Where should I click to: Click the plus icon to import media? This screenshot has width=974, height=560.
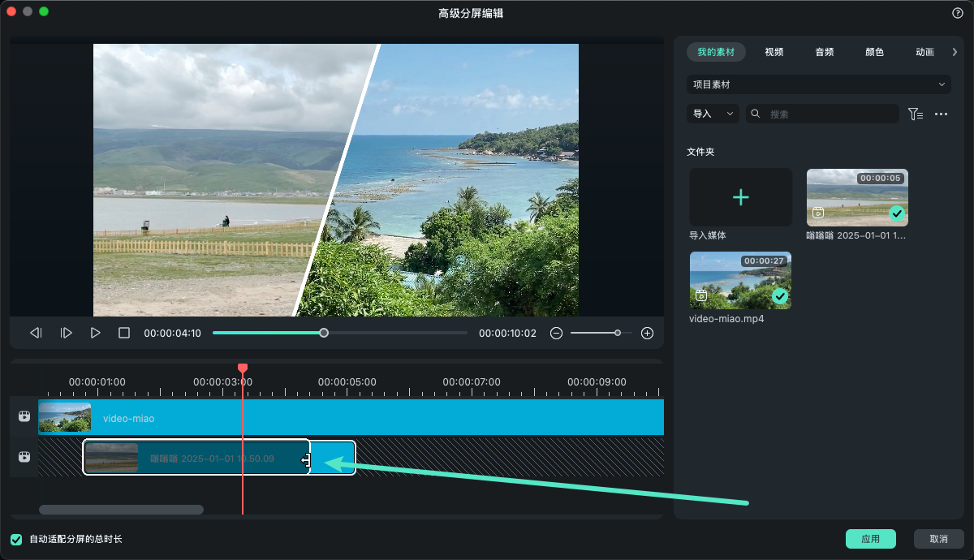tap(740, 197)
